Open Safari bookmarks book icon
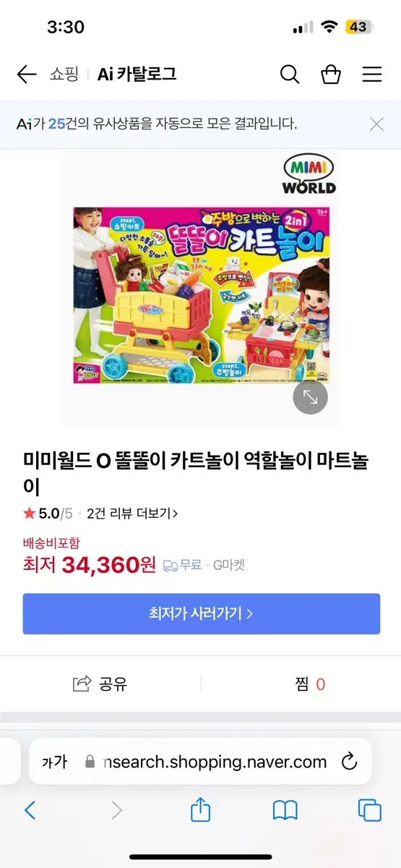The height and width of the screenshot is (868, 401). 285,811
